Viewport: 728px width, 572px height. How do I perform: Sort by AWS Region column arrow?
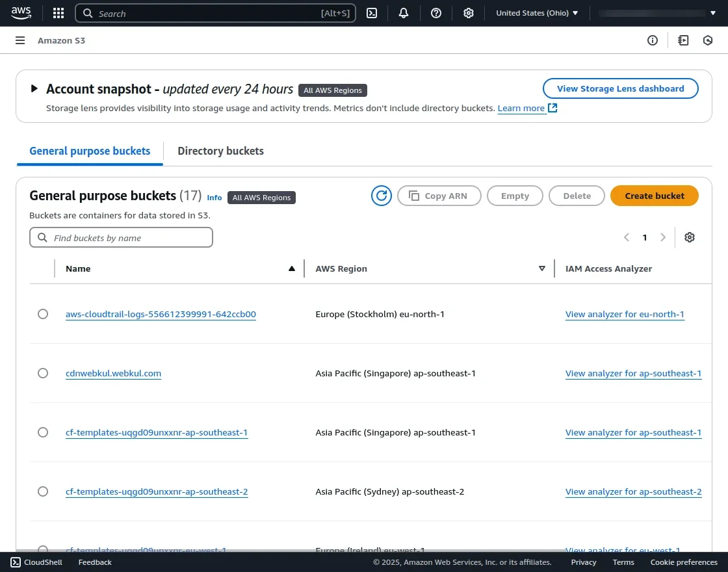[x=542, y=268]
